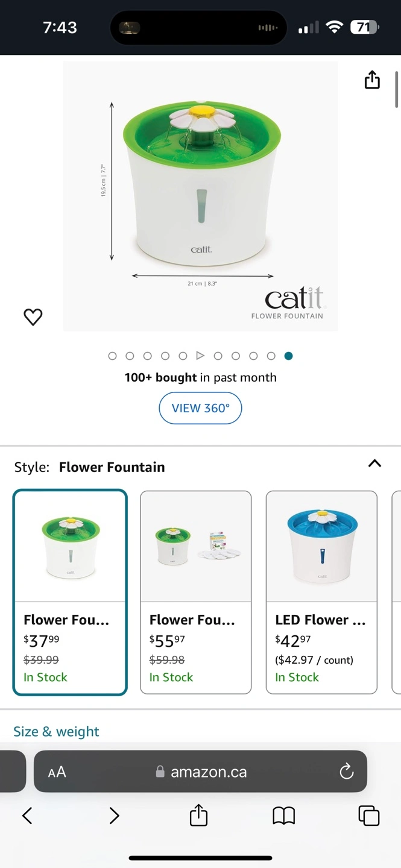Play the product video in carousel
The image size is (401, 868).
201,356
